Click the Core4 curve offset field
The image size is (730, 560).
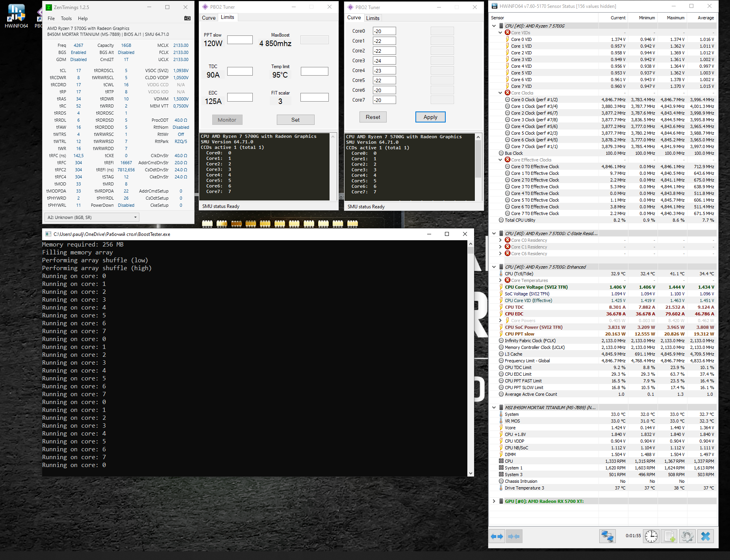pyautogui.click(x=384, y=70)
